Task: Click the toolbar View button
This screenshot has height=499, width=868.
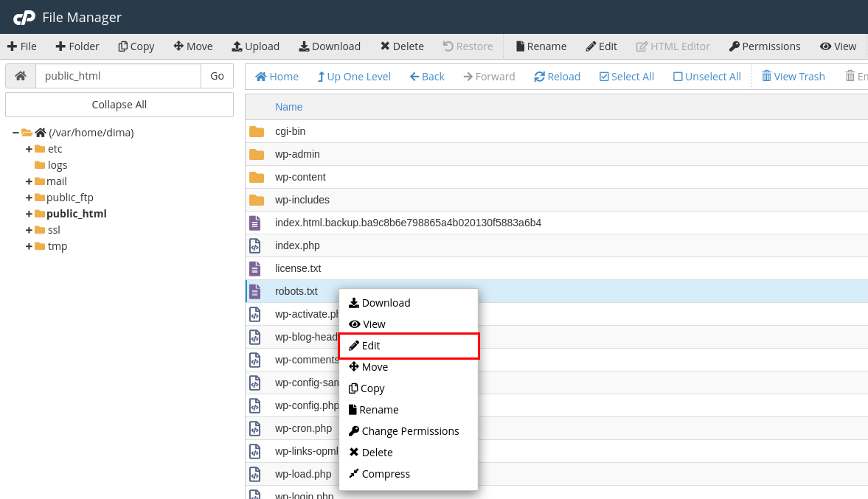Action: (x=838, y=46)
